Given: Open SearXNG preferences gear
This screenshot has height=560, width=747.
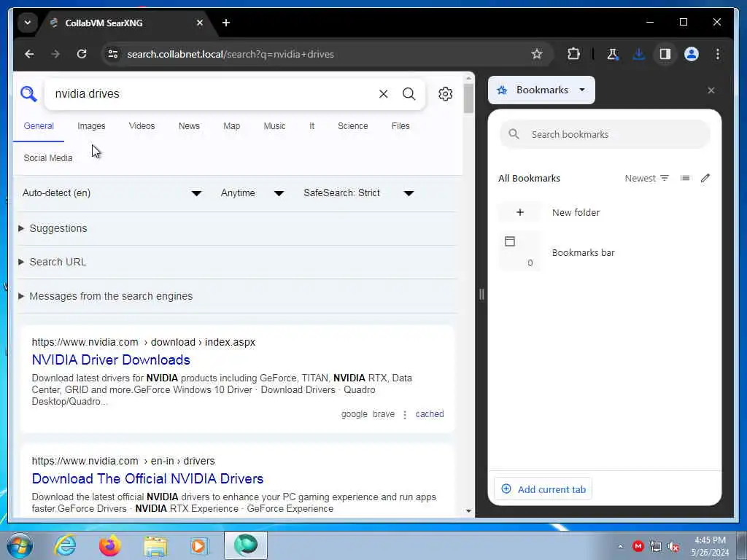Looking at the screenshot, I should pyautogui.click(x=446, y=94).
